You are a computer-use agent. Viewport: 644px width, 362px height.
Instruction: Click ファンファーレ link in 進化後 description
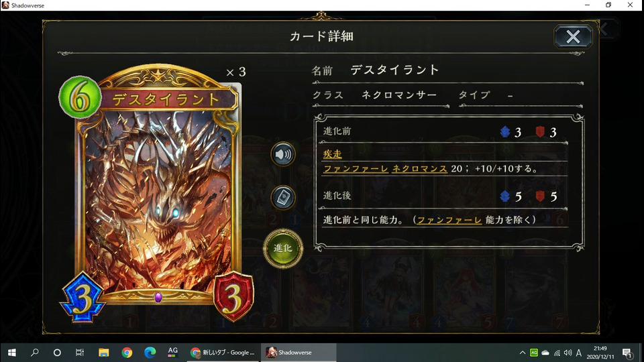(x=449, y=220)
